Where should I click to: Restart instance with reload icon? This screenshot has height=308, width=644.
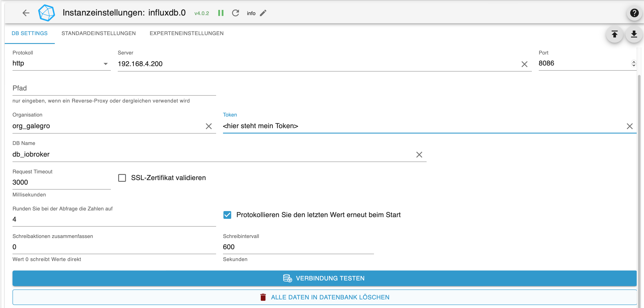[x=235, y=13]
